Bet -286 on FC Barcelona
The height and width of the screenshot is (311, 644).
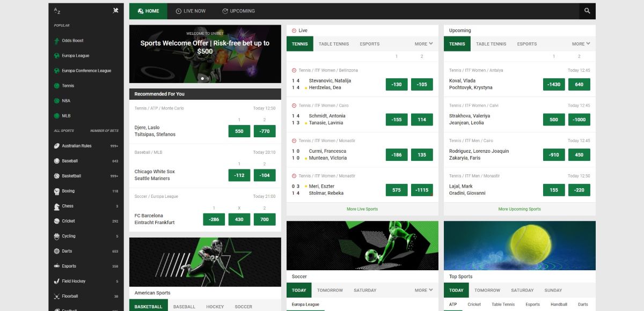point(214,219)
